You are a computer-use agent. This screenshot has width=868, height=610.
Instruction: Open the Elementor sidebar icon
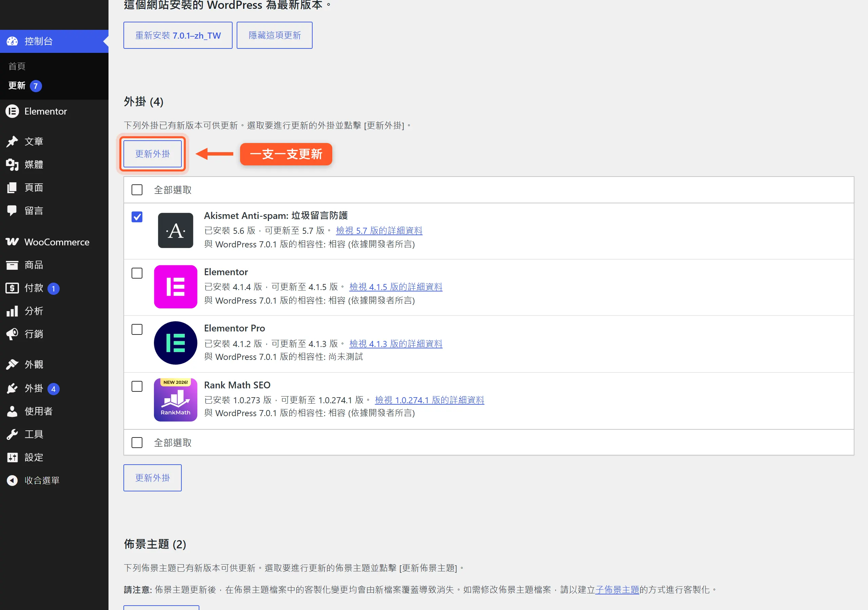[12, 111]
